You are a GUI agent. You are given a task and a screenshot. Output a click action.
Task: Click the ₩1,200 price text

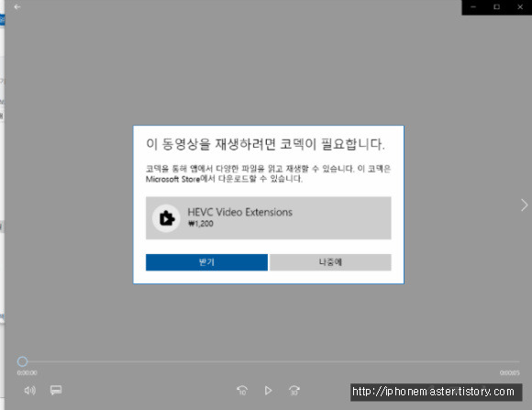click(201, 224)
